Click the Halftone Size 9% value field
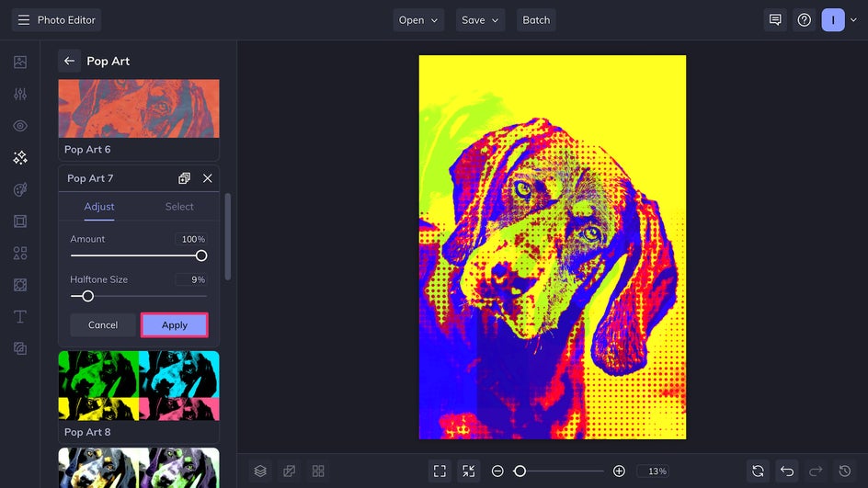The width and height of the screenshot is (868, 488). (x=191, y=279)
